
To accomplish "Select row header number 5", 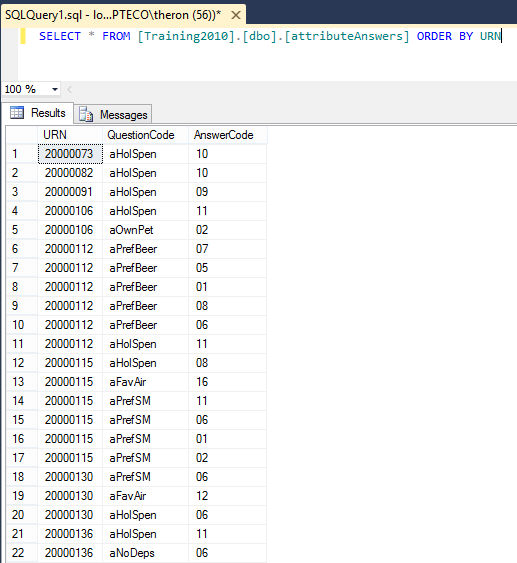I will pos(22,230).
